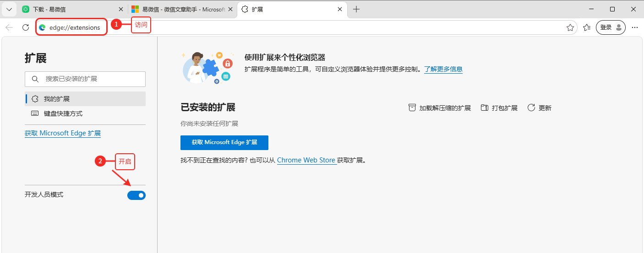Open a new tab with plus button

pos(356,9)
